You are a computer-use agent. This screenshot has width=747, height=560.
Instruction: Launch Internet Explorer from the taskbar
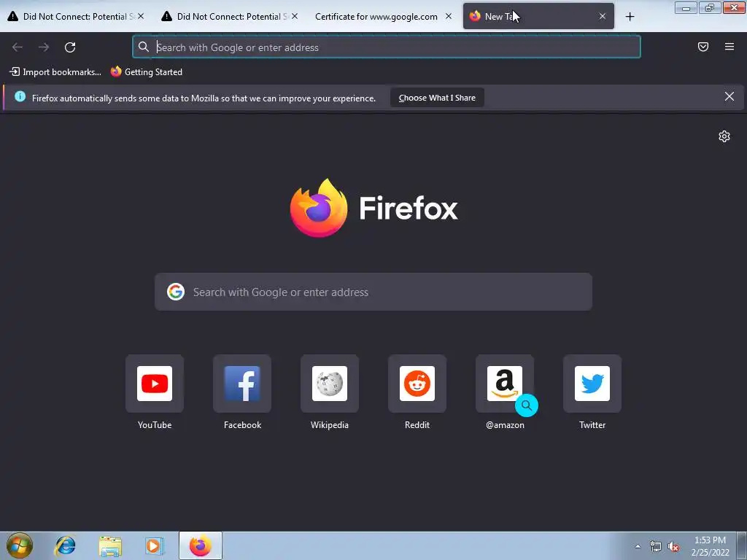tap(65, 545)
